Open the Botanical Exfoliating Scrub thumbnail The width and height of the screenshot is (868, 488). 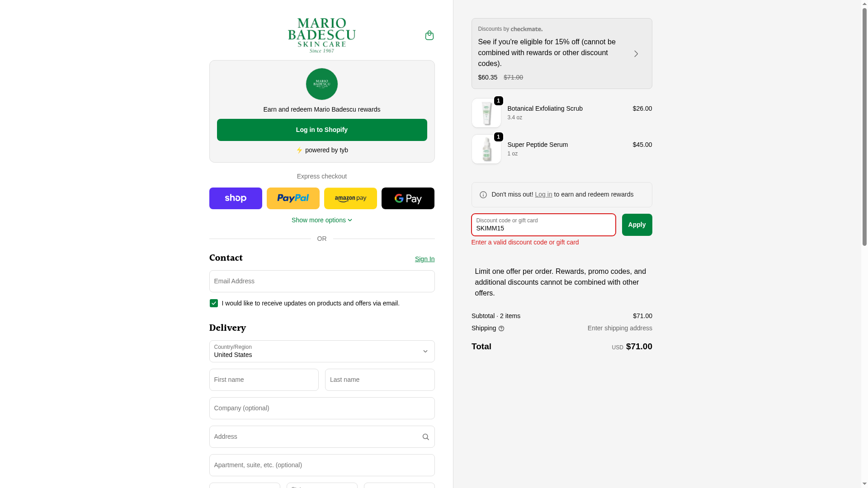[486, 113]
